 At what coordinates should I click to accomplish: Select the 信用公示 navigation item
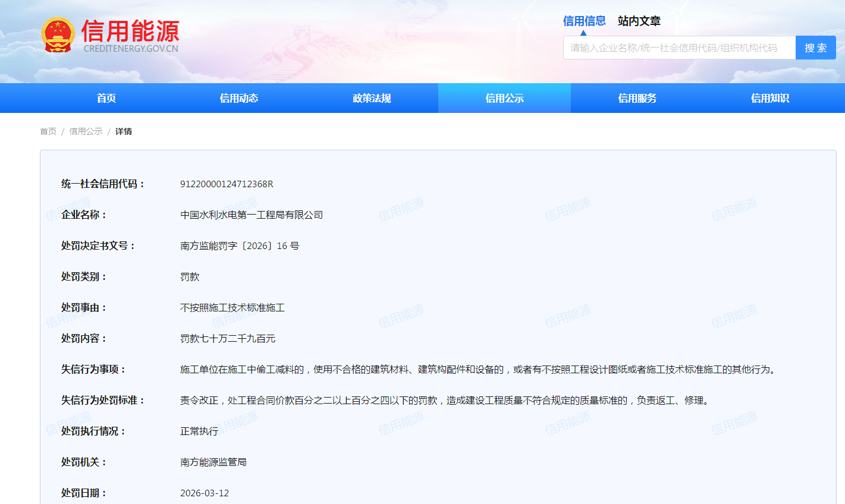pos(504,98)
